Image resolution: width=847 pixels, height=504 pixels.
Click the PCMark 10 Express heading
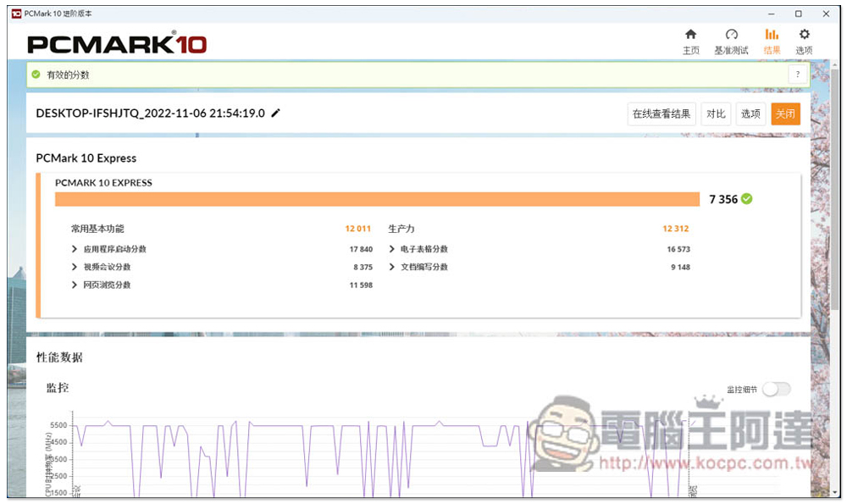point(86,158)
